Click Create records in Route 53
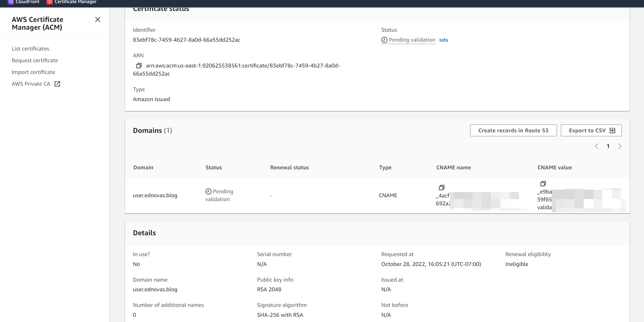 [513, 130]
